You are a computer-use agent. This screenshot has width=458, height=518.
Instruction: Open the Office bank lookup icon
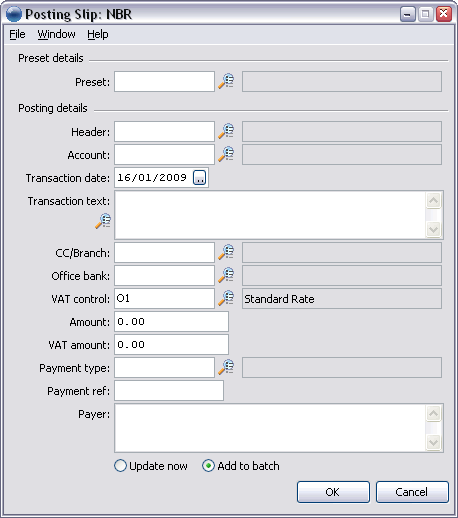coord(226,275)
